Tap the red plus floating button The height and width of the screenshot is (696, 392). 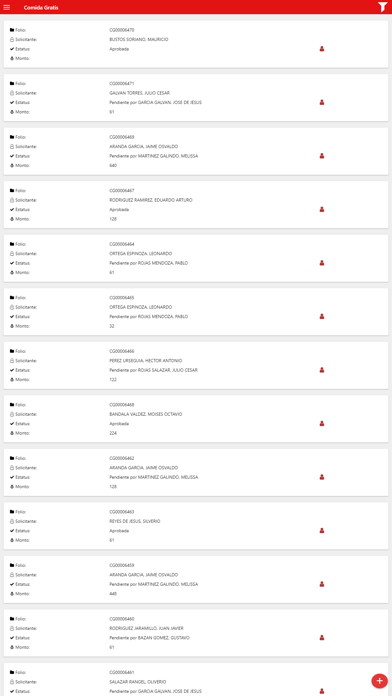point(379,680)
